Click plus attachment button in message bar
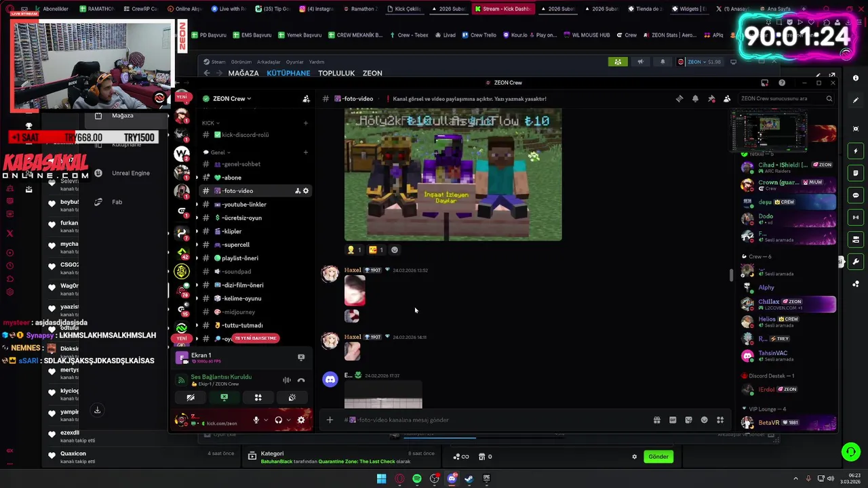This screenshot has height=488, width=868. (x=330, y=420)
